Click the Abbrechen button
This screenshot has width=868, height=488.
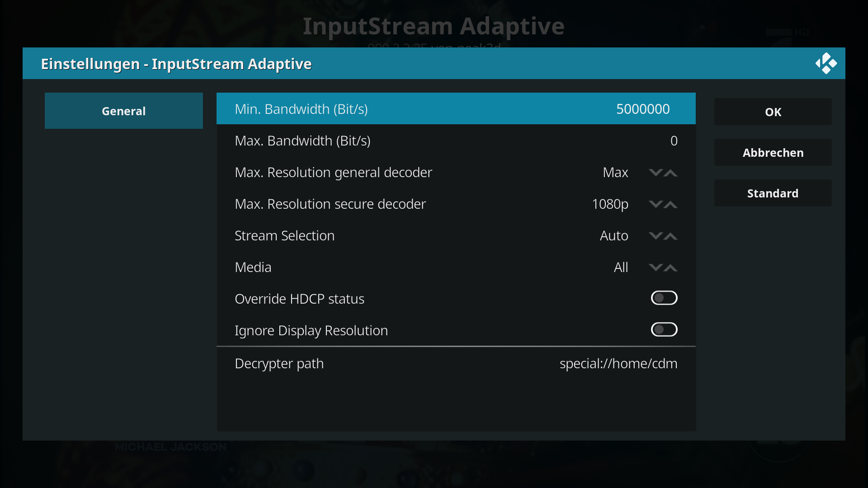[x=773, y=152]
